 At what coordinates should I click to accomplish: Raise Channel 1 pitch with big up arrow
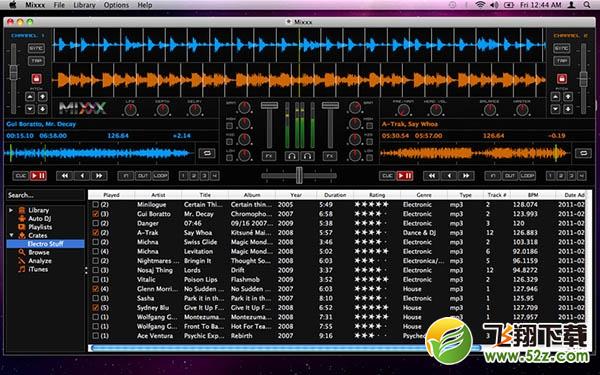(x=42, y=96)
